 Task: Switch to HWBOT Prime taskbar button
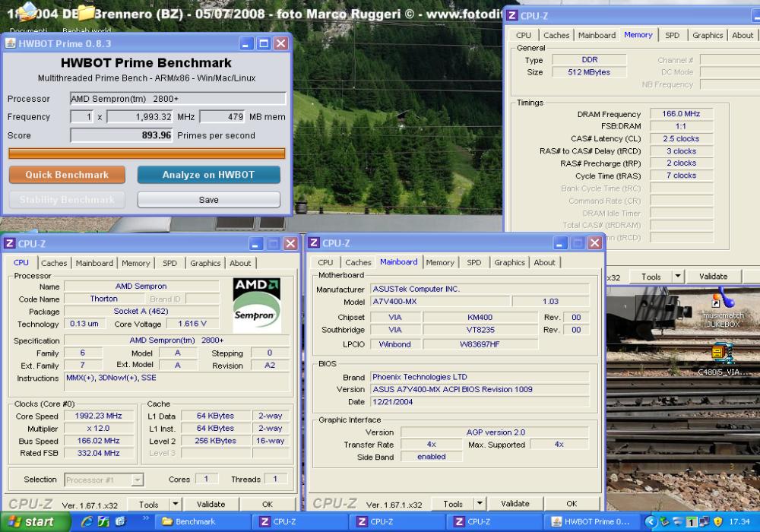pos(592,522)
